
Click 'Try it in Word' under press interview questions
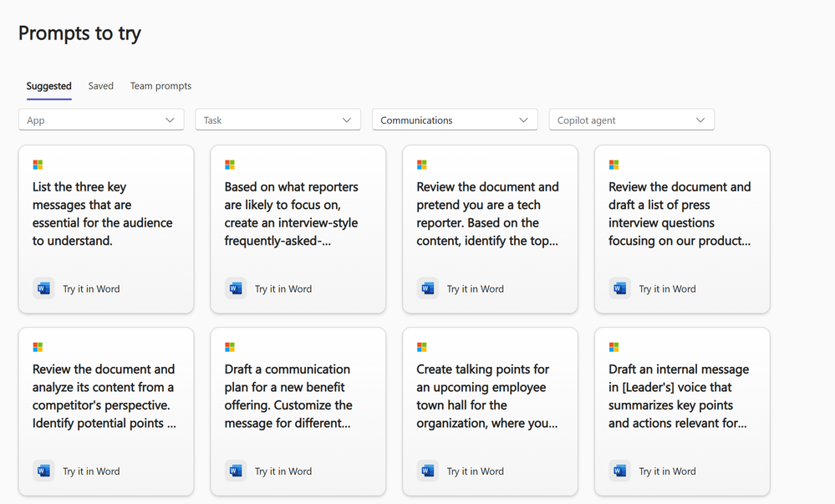click(667, 288)
